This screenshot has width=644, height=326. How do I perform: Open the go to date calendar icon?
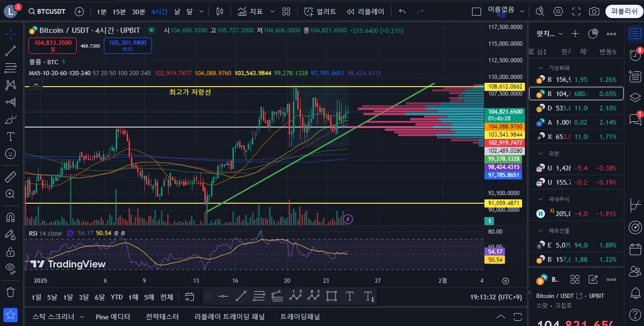pyautogui.click(x=190, y=297)
